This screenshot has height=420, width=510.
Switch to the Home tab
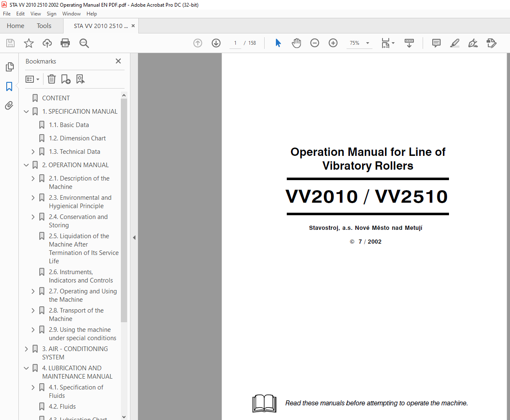[15, 26]
